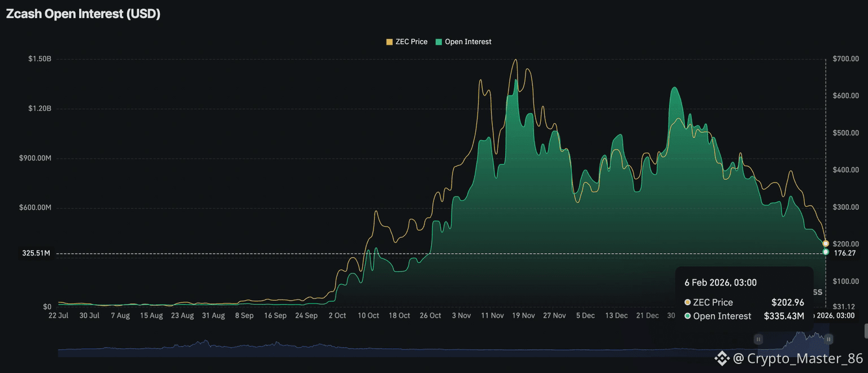Click the $335.43M value in tooltip
Viewport: 868px width, 373px height.
click(x=784, y=316)
